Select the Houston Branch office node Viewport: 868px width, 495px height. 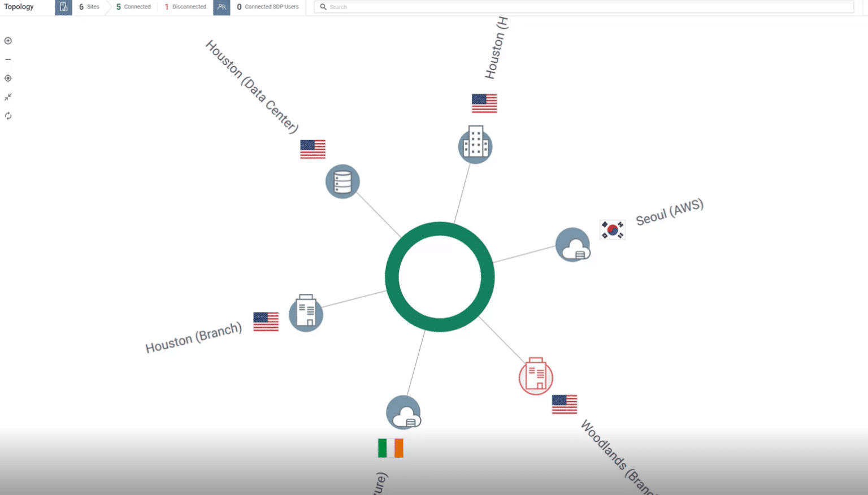pyautogui.click(x=306, y=313)
